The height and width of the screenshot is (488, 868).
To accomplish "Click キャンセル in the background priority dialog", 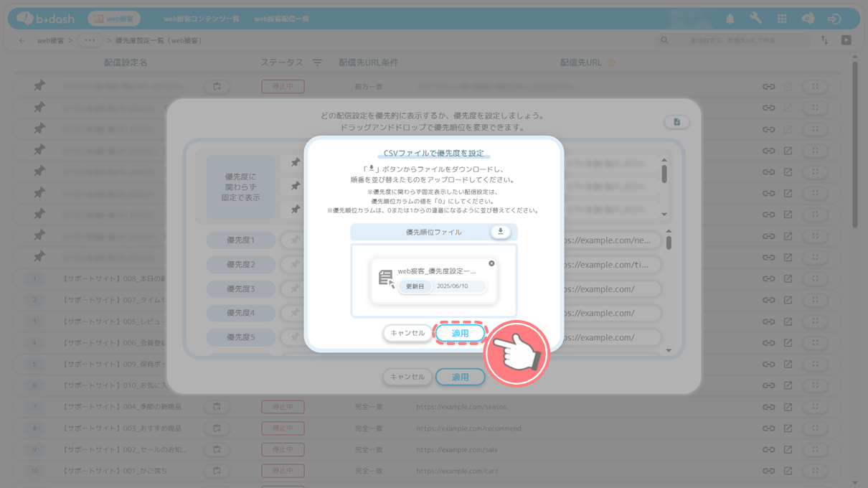I will pos(407,377).
